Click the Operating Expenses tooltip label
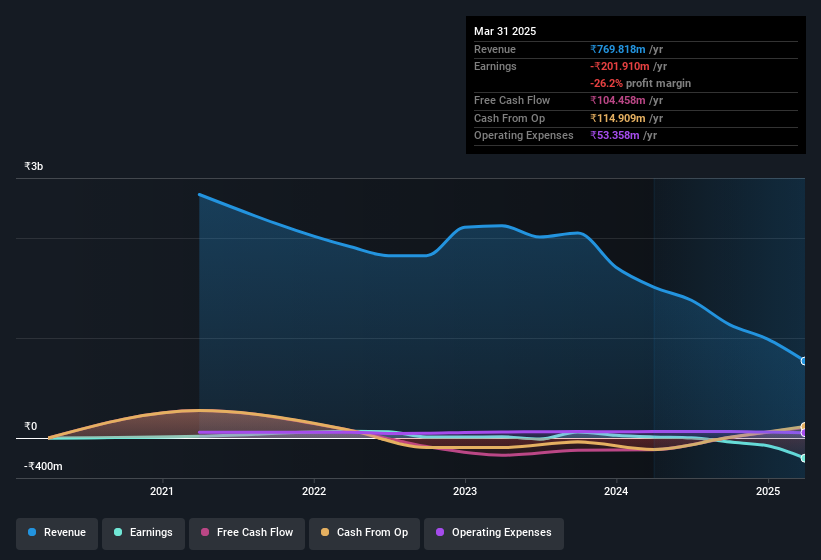This screenshot has height=560, width=821. pyautogui.click(x=524, y=135)
